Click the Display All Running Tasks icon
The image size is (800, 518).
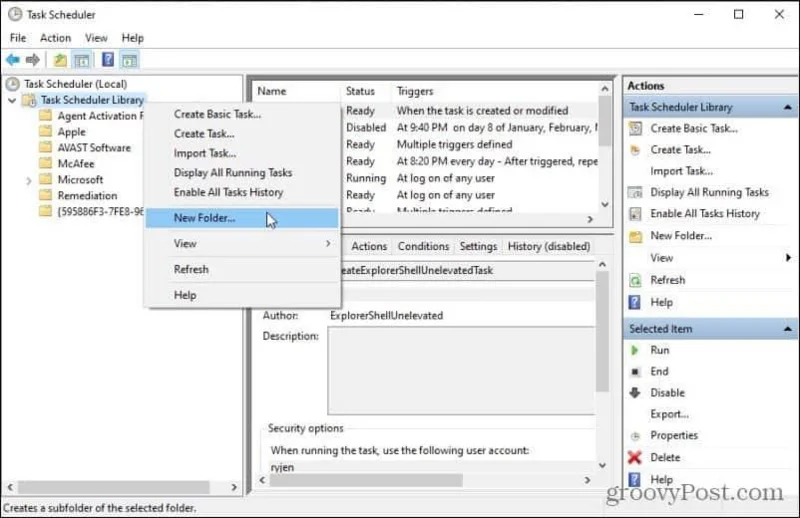click(635, 192)
